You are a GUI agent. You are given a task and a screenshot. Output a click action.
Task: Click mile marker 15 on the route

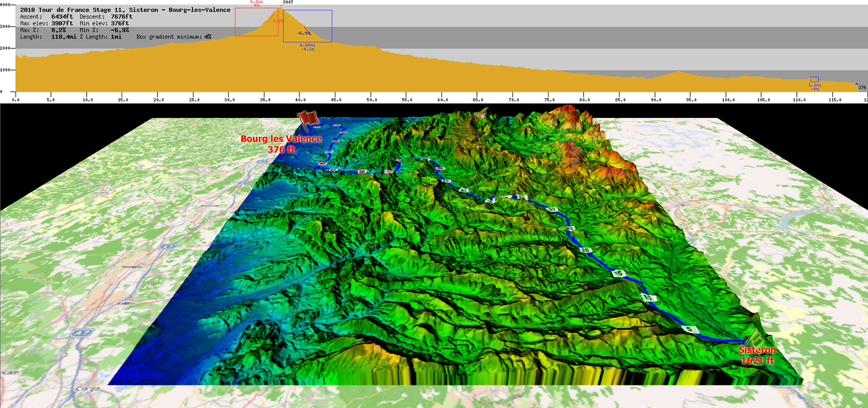(619, 273)
